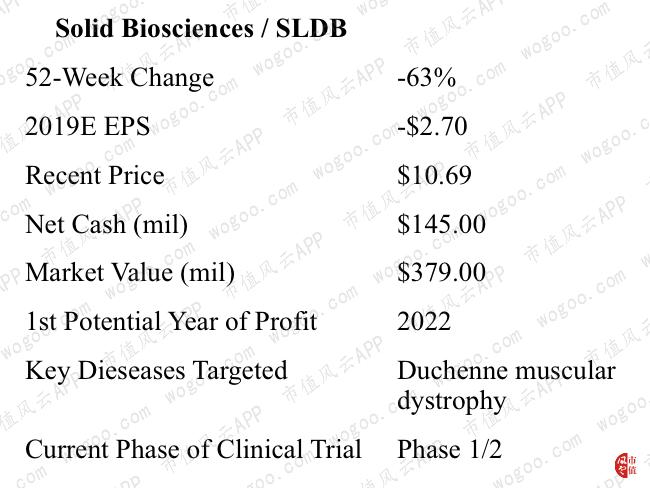Select the Net Cash (mil) label
The image size is (650, 488).
(x=106, y=224)
